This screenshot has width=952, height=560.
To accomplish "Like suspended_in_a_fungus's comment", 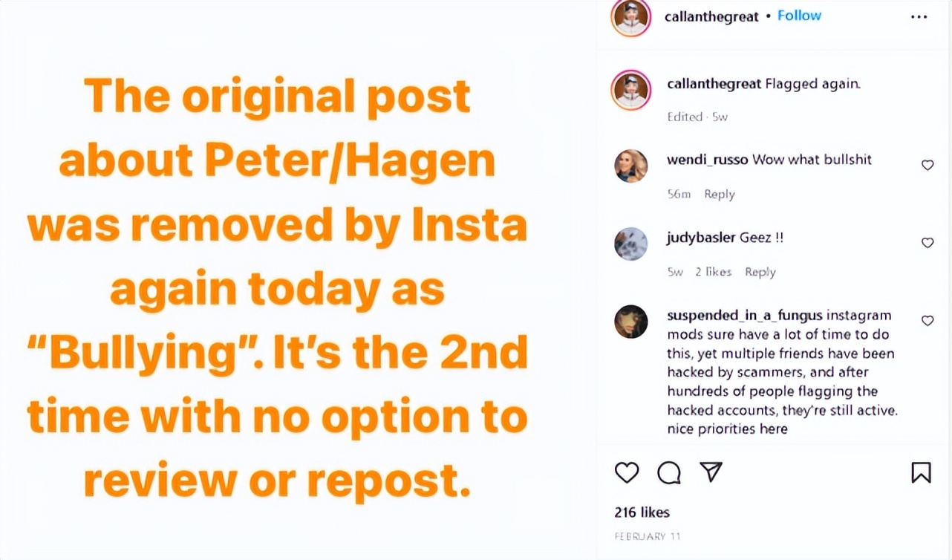I will click(927, 320).
